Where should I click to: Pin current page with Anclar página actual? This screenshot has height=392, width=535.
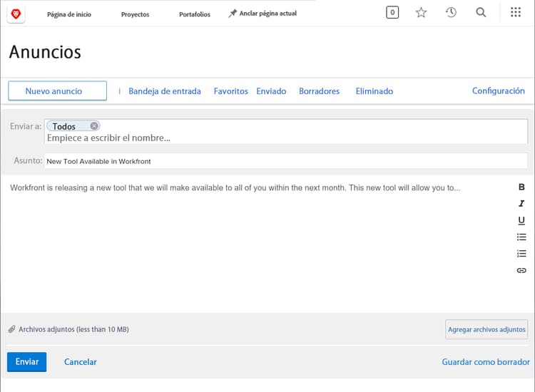click(263, 14)
